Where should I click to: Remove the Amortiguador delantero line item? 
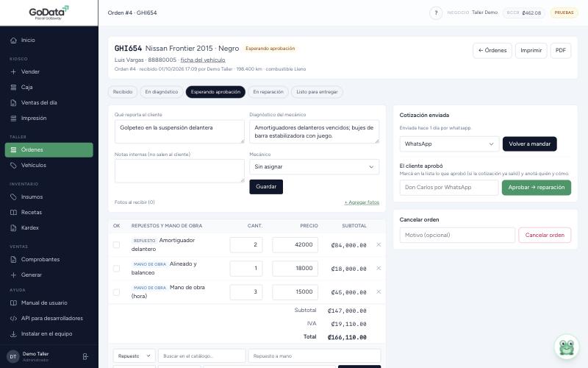pos(379,245)
